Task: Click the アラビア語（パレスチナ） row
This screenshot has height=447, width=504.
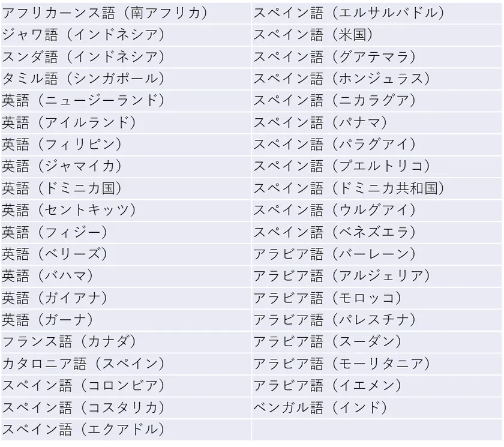Action: pos(334,320)
